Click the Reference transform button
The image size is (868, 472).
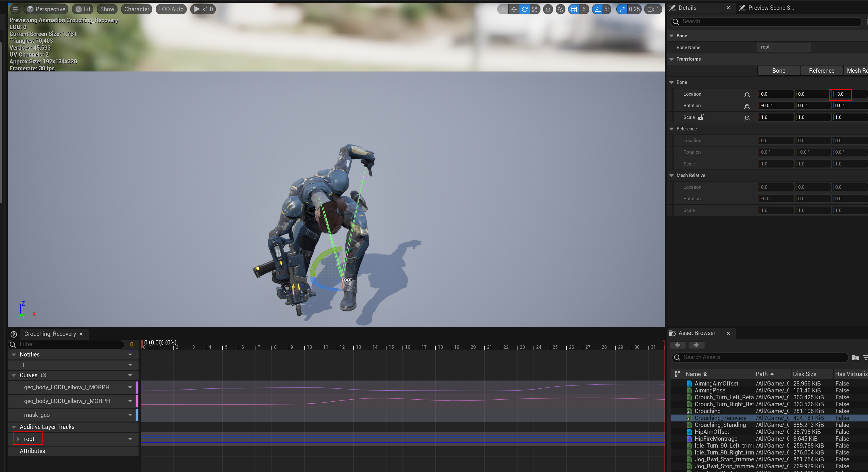(821, 71)
